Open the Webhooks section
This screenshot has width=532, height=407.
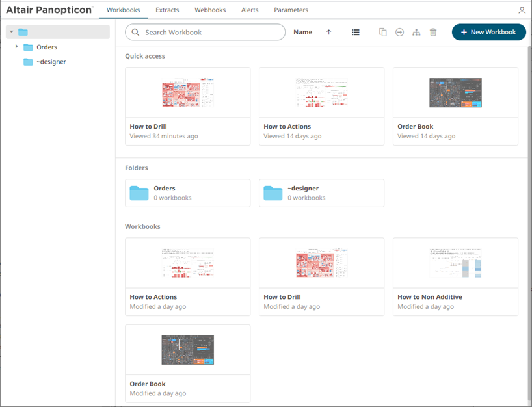209,10
